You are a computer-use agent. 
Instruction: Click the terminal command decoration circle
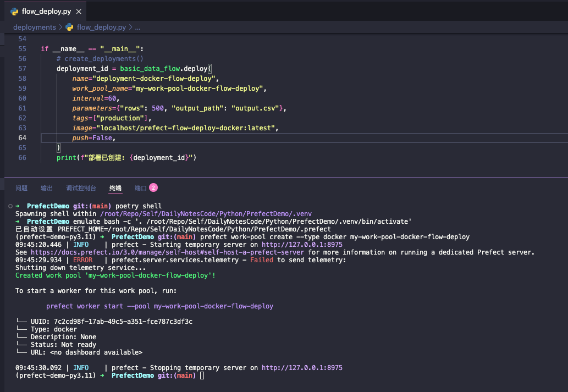pos(10,206)
